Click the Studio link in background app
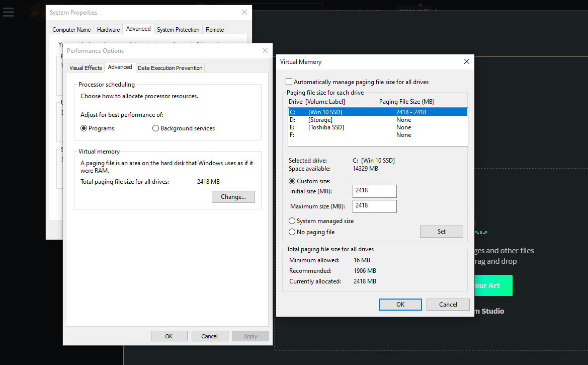This screenshot has width=588, height=365. (489, 311)
